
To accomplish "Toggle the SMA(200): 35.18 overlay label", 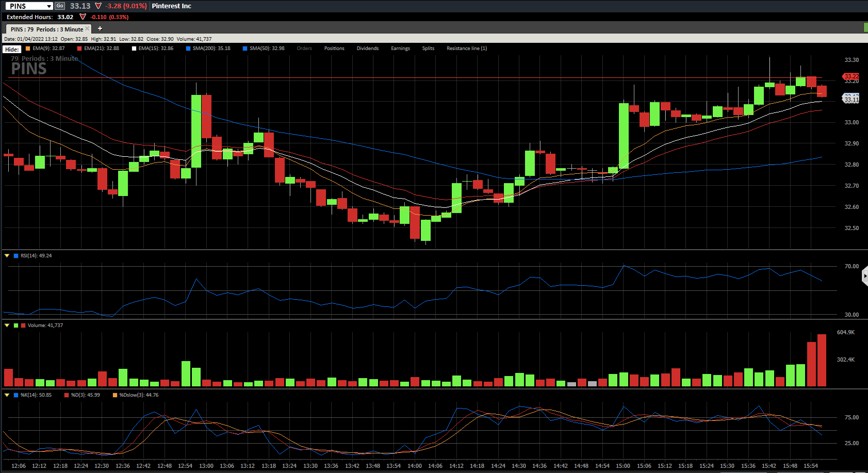I will coord(211,48).
